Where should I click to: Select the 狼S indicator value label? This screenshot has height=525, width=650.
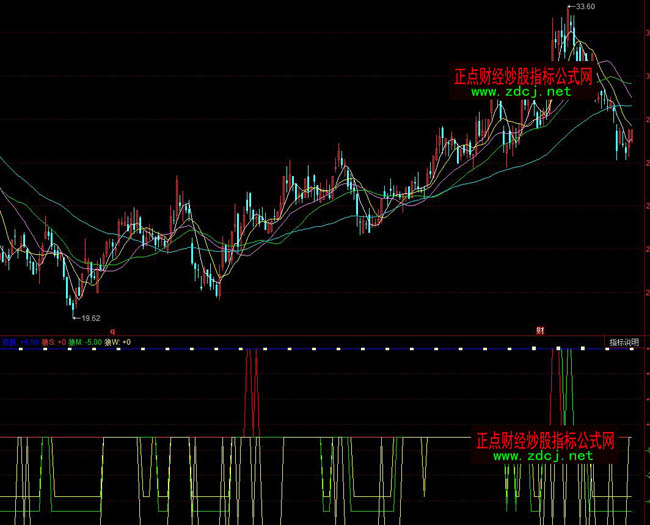click(56, 342)
